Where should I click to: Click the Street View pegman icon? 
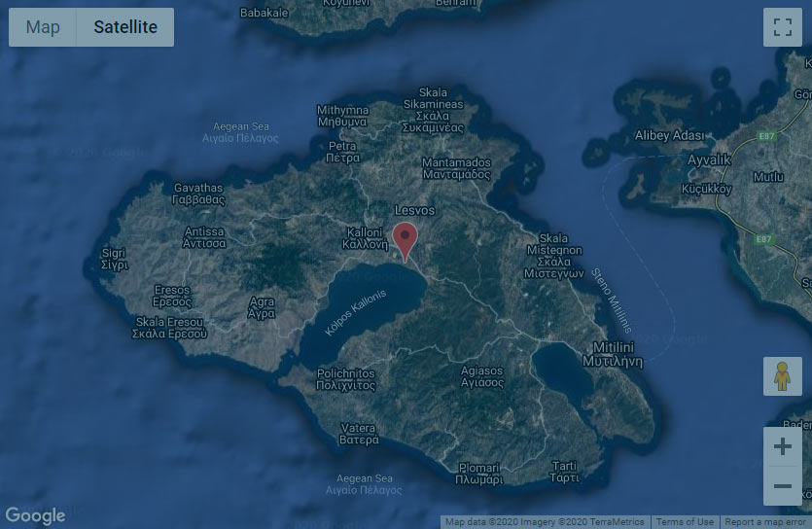click(783, 376)
